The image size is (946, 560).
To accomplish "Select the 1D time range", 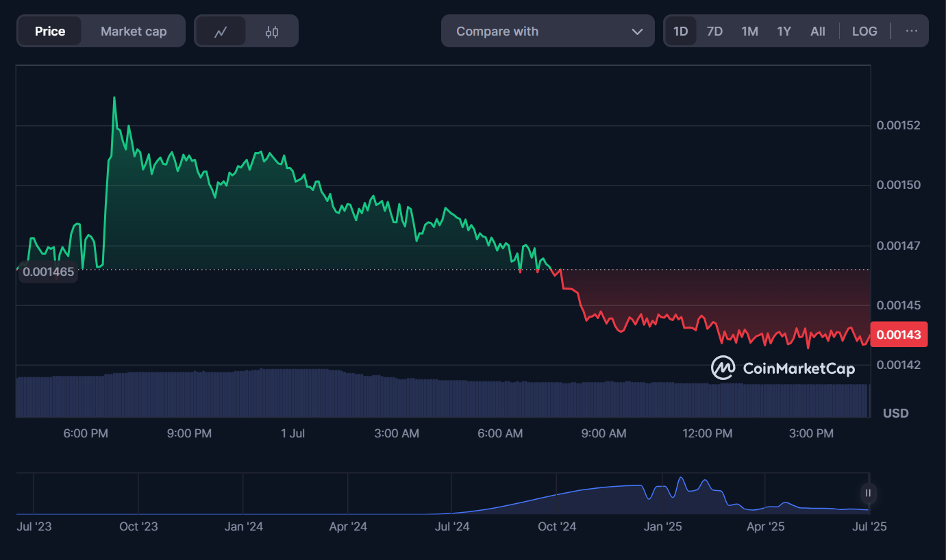I will tap(680, 31).
